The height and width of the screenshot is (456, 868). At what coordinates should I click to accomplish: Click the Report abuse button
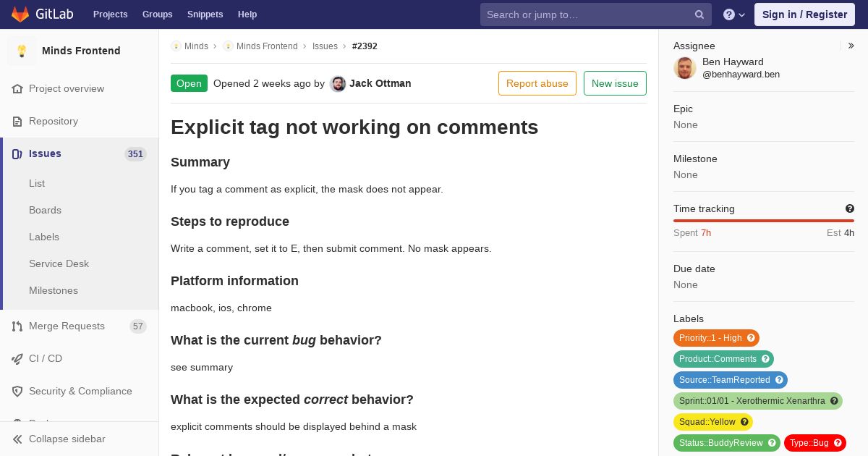coord(537,83)
